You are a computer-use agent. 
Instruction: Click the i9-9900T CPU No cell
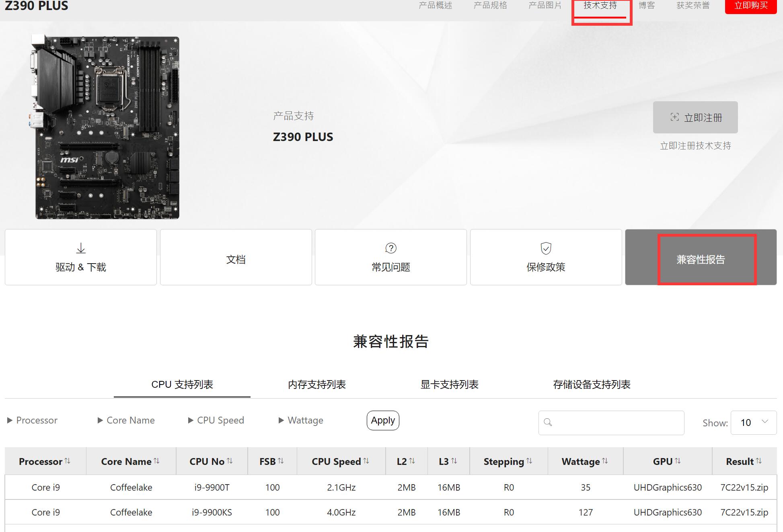tap(212, 487)
